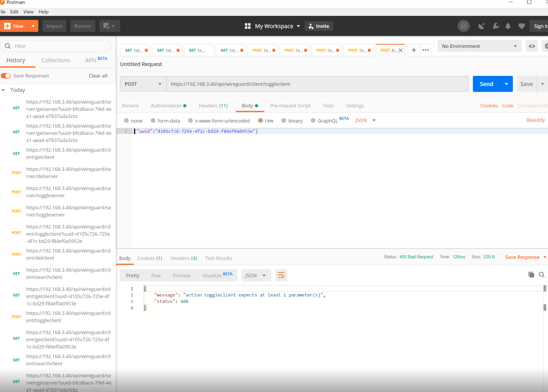Click the Send button

point(486,84)
